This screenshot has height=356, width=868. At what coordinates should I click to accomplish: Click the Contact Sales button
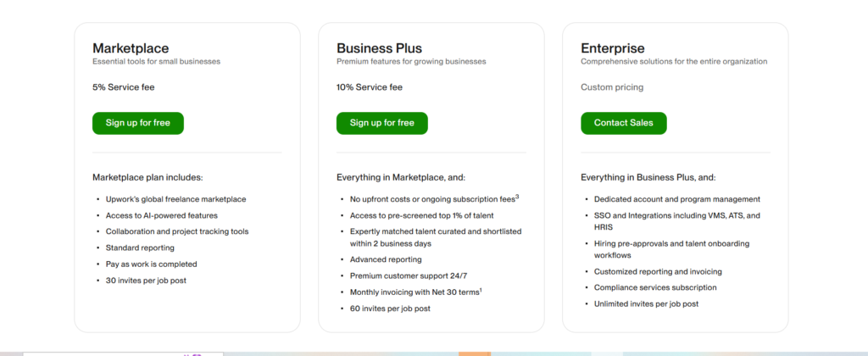624,123
